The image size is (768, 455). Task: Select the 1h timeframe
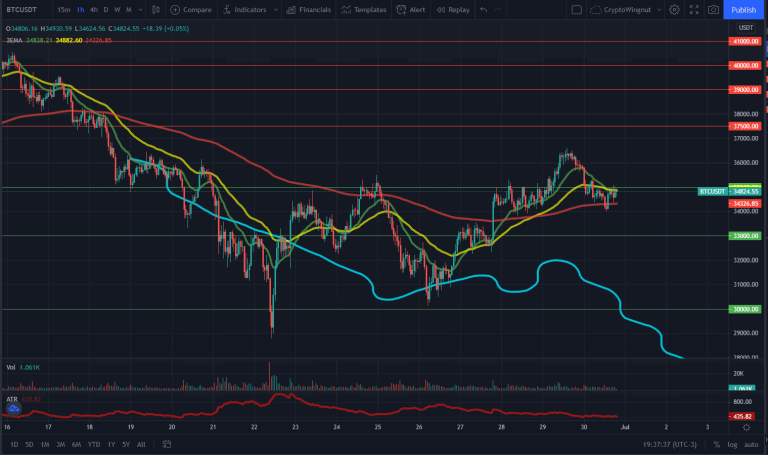pos(80,9)
